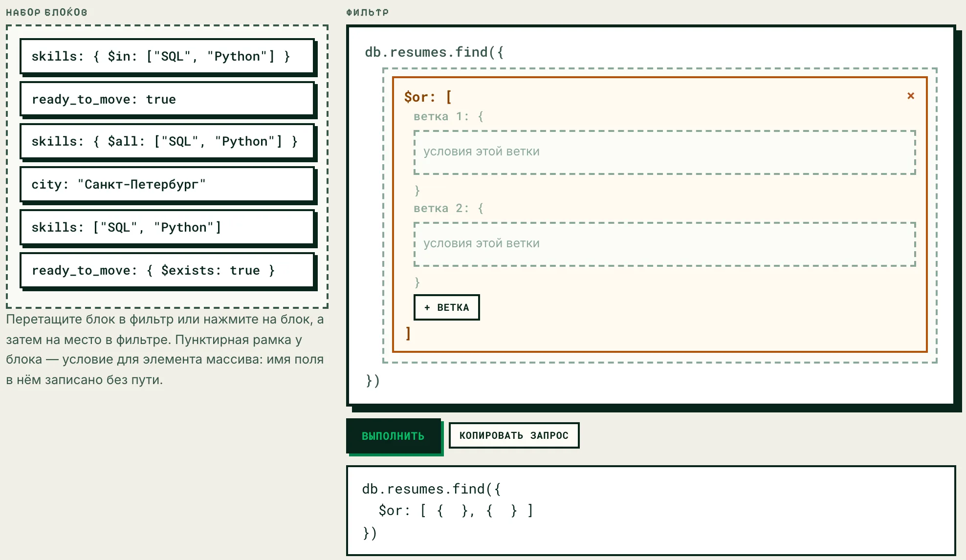Click the ветка 1 conditions drop zone
This screenshot has height=560, width=966.
[x=664, y=152]
